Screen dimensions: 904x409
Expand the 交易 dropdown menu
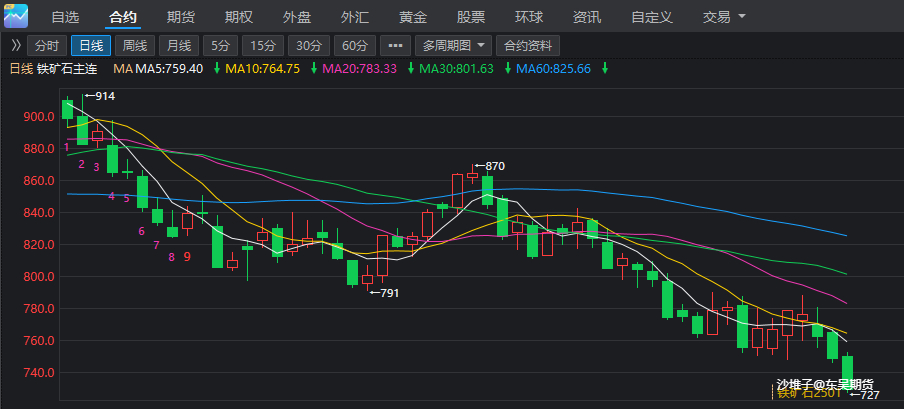724,17
